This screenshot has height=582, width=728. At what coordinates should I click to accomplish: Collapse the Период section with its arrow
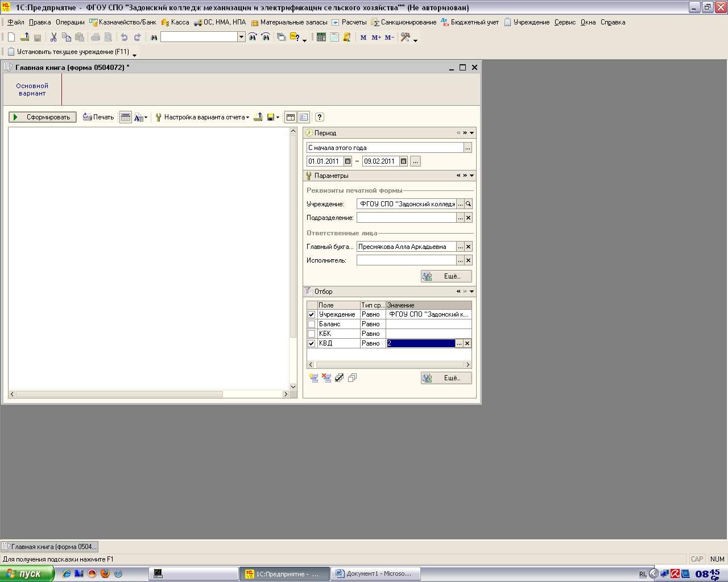pos(472,133)
